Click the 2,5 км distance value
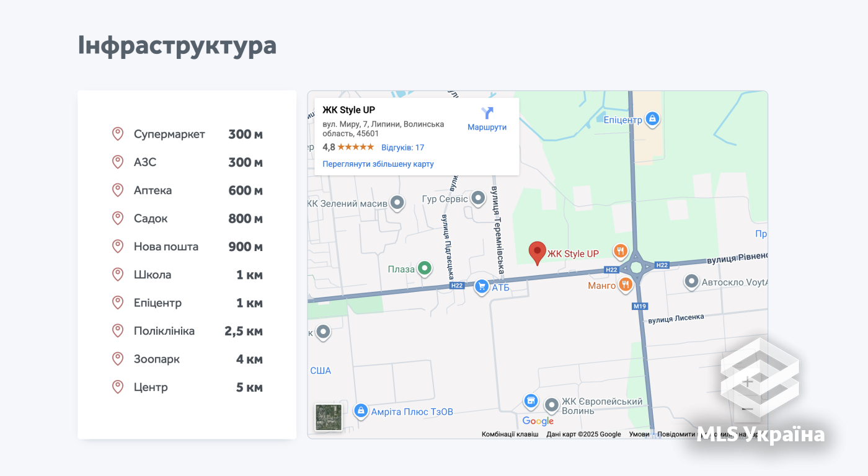Viewport: 868px width, 476px height. click(x=244, y=331)
